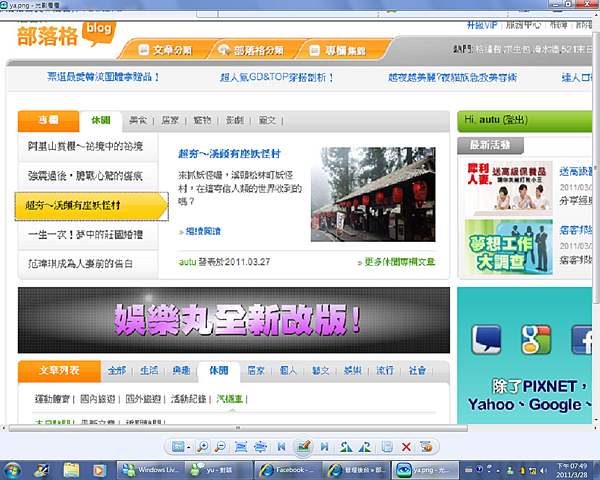The image size is (600, 480).
Task: Select the 休閒 tab in 專欄 section
Action: (x=101, y=120)
